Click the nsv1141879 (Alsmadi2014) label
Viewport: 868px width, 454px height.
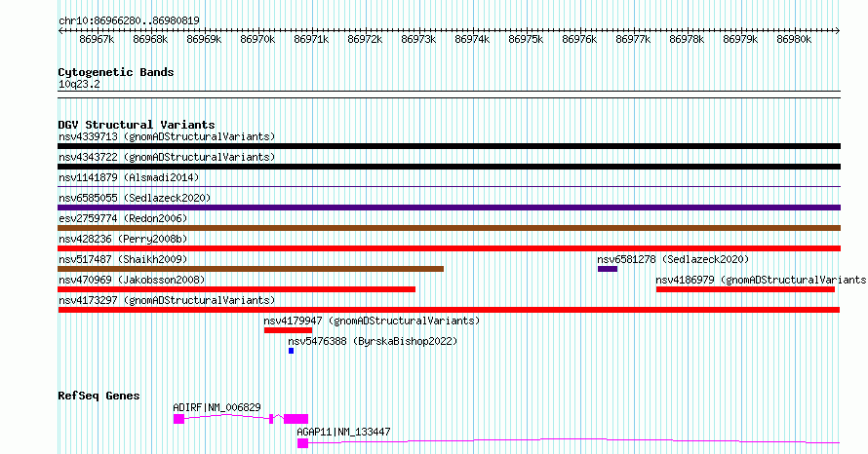[x=129, y=177]
